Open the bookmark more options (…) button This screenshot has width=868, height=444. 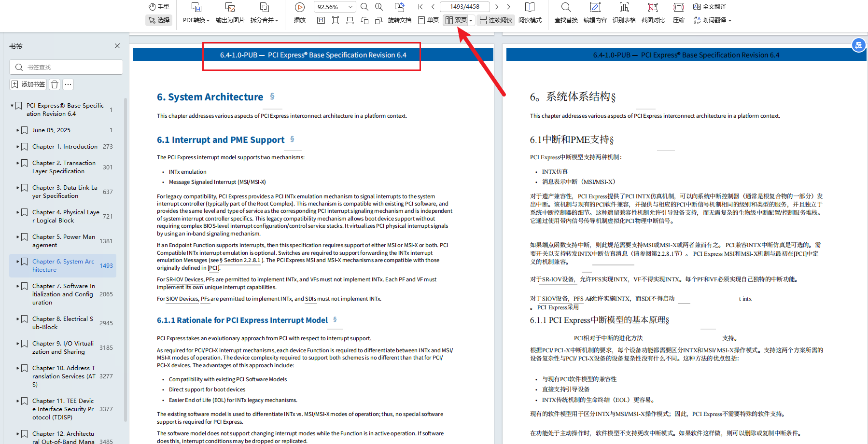68,84
